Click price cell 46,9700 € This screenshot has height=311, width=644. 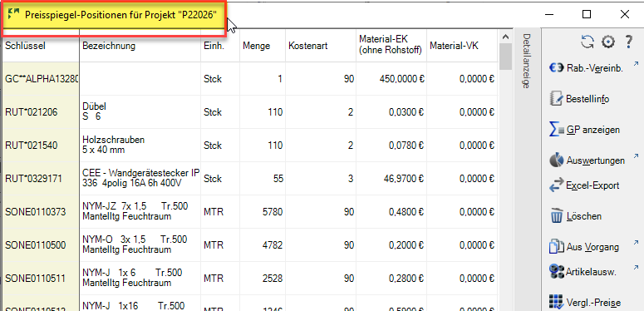391,179
